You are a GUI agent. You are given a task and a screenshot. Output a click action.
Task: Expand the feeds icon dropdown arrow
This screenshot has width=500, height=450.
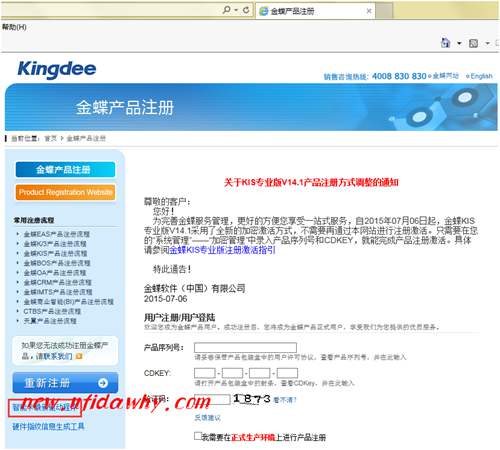coord(487,43)
